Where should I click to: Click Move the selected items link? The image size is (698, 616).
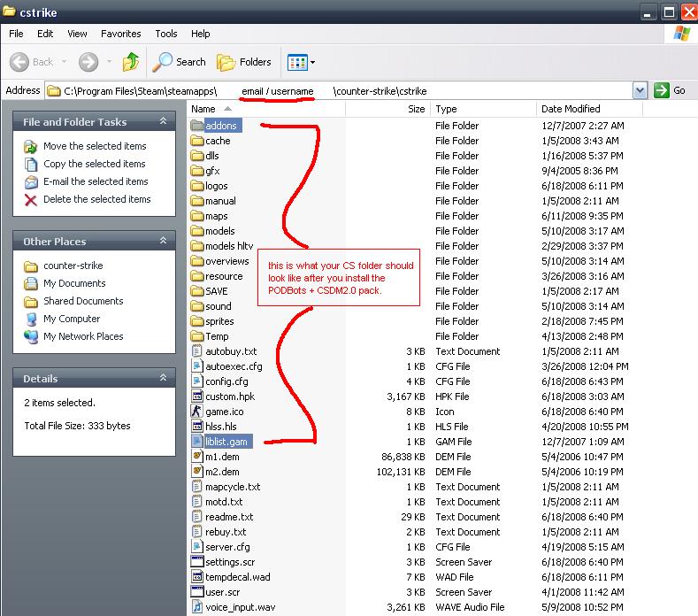tap(95, 146)
